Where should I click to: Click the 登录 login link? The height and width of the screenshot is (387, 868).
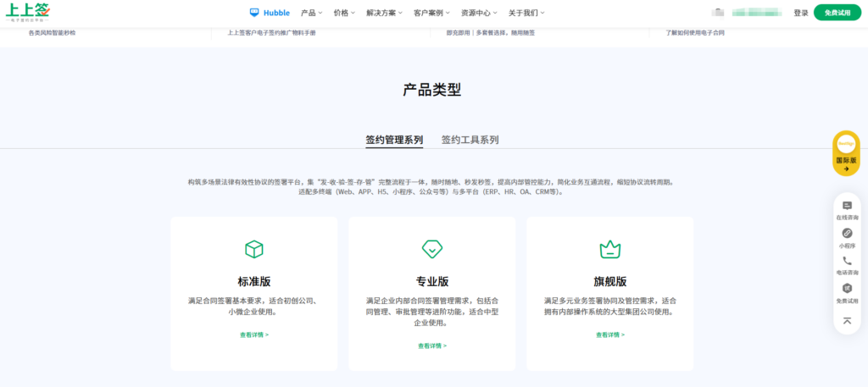tap(800, 13)
